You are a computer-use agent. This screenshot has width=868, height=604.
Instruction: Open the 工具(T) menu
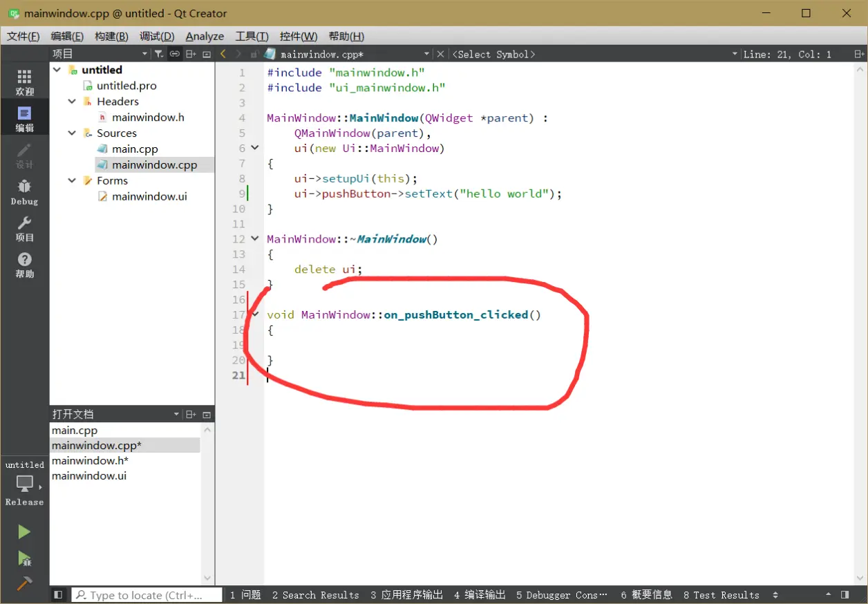click(252, 37)
